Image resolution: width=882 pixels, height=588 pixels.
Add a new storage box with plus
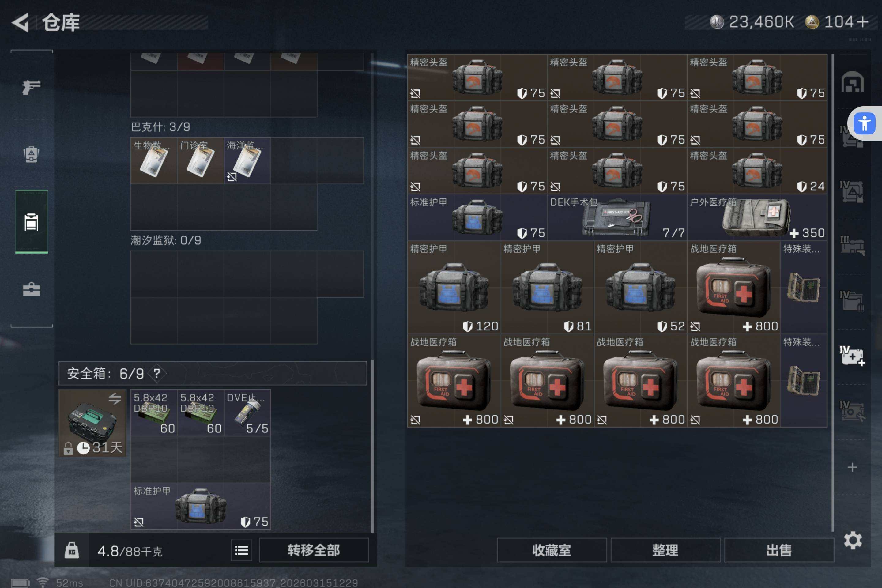click(852, 467)
